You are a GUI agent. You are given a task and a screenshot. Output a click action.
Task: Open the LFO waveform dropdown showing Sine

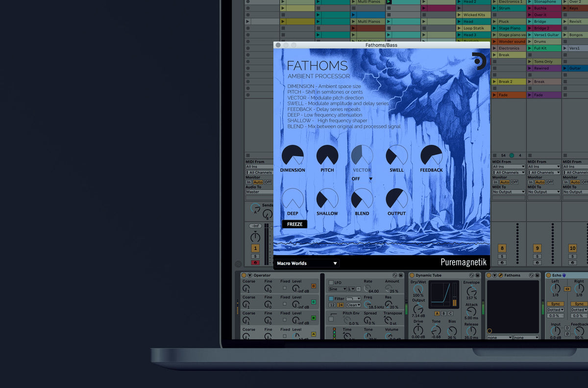[x=337, y=289]
